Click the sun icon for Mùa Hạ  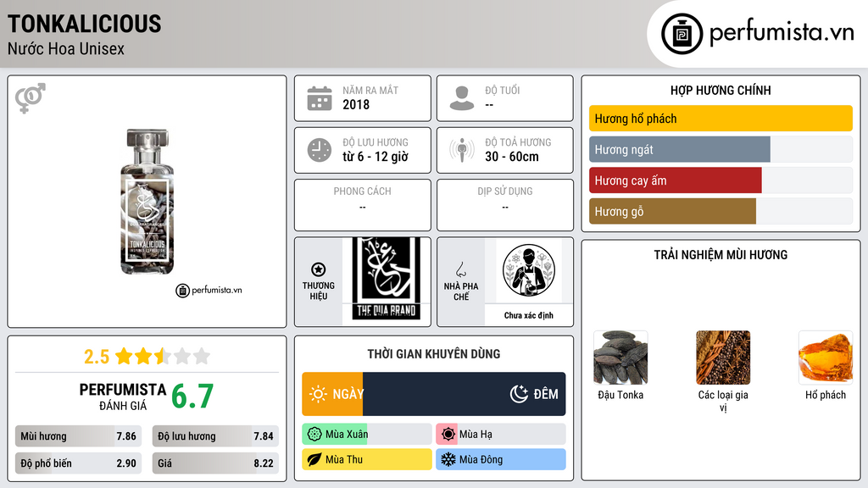(x=448, y=435)
